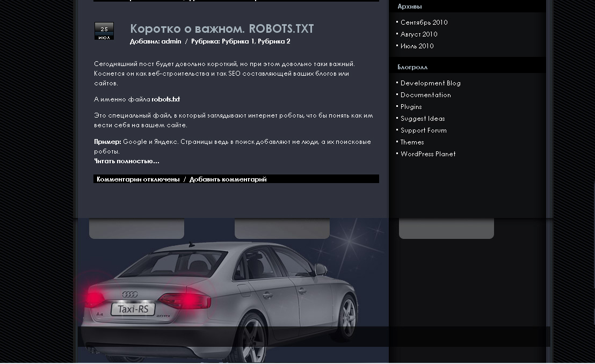Image resolution: width=595 pixels, height=364 pixels.
Task: Open the Август 2010 archive
Action: click(419, 34)
